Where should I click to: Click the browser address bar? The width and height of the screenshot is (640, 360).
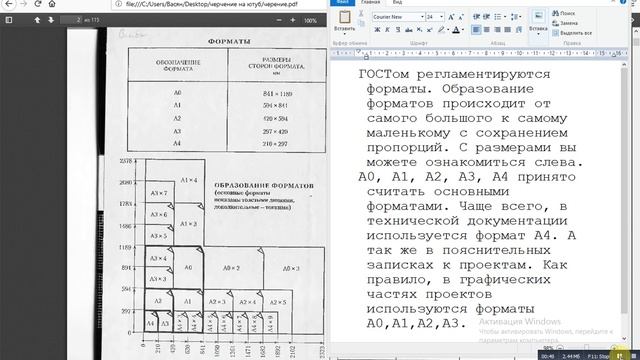coord(220,4)
